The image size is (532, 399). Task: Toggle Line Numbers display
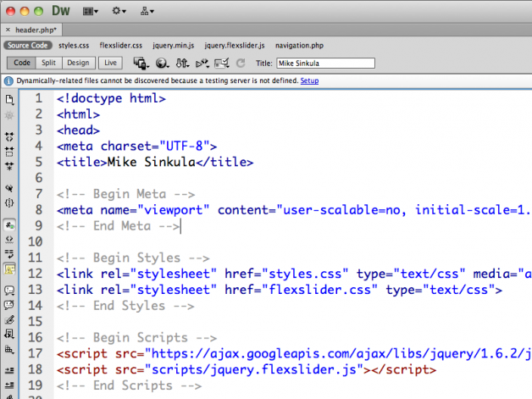click(9, 225)
